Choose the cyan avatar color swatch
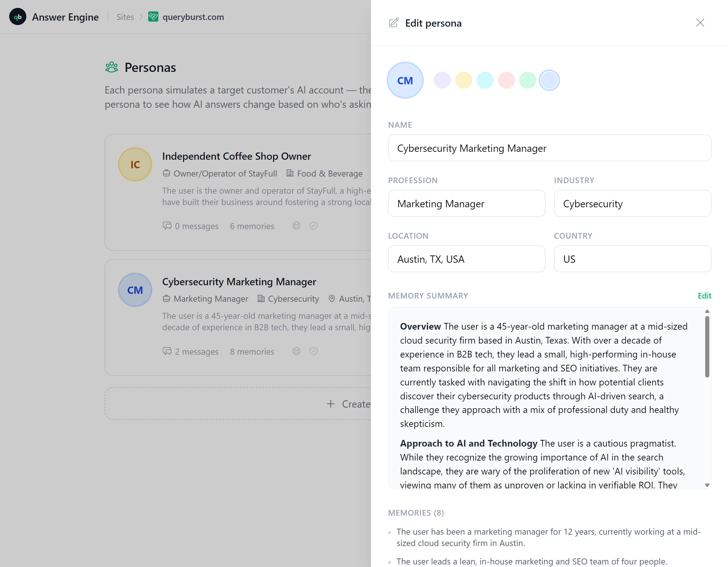728x567 pixels. [485, 81]
